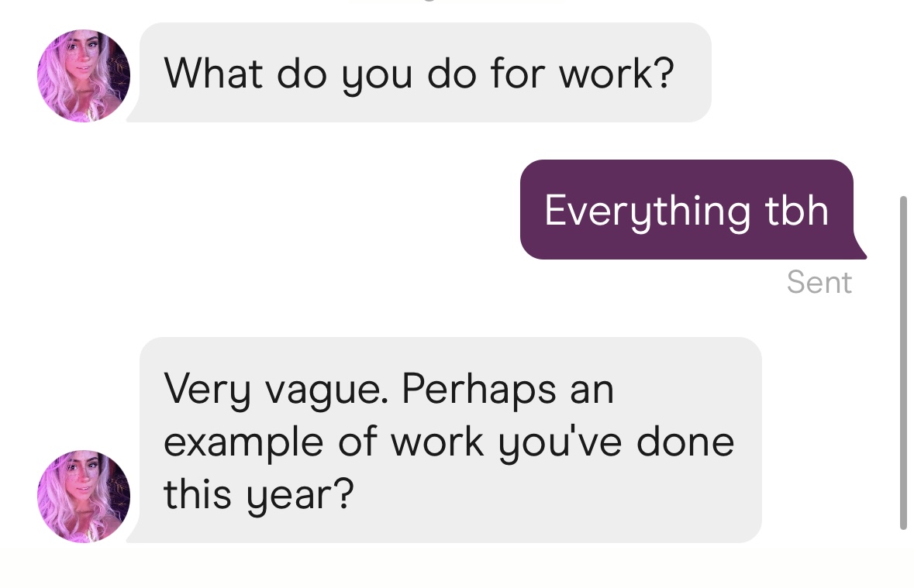Click the word "done" in the last message
This screenshot has height=588, width=914.
pos(685,442)
